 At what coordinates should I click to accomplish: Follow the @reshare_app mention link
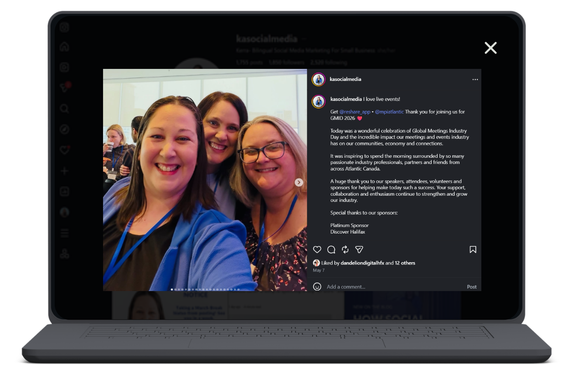(355, 112)
